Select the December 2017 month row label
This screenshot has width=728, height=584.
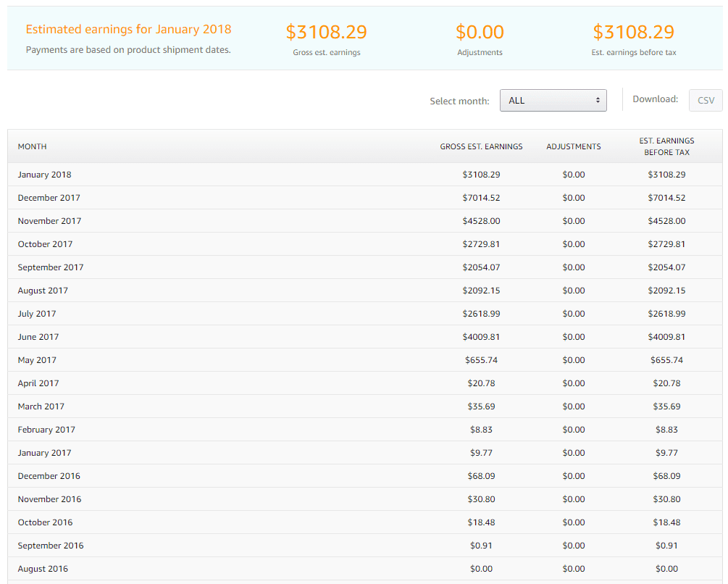coord(49,198)
